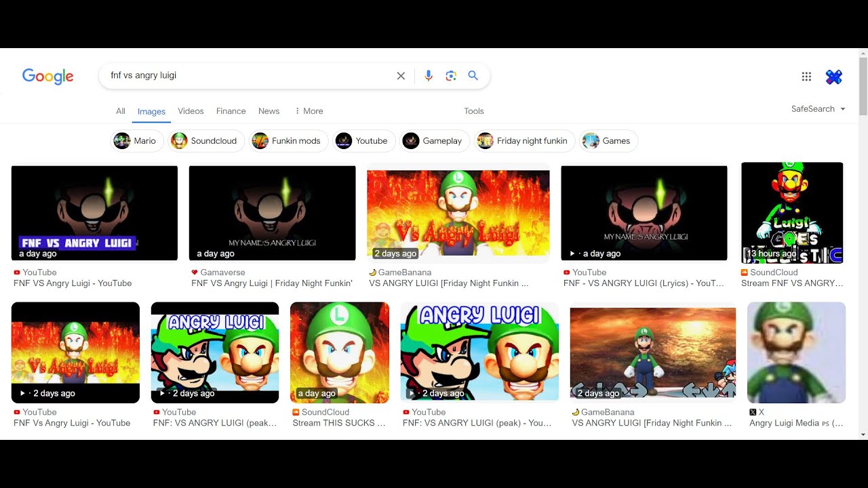Image resolution: width=868 pixels, height=488 pixels.
Task: Filter results by Gameplay chip
Action: (x=434, y=141)
